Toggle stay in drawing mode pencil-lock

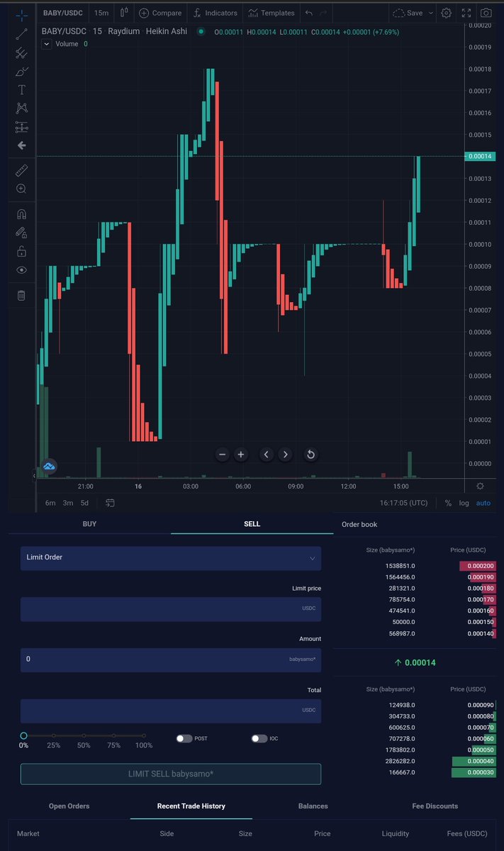[x=21, y=232]
